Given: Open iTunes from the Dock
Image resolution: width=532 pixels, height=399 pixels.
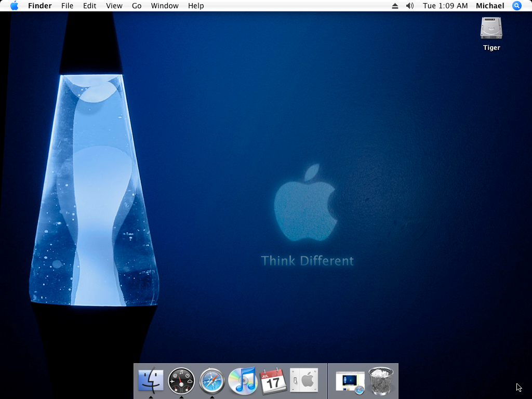Looking at the screenshot, I should pyautogui.click(x=243, y=381).
